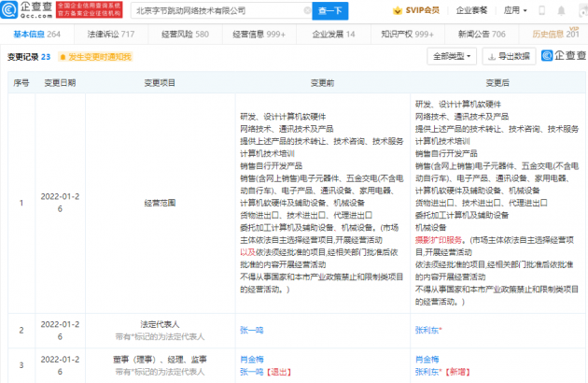The height and width of the screenshot is (383, 588).
Task: Open 张利东* link marked 新增
Action: point(428,372)
